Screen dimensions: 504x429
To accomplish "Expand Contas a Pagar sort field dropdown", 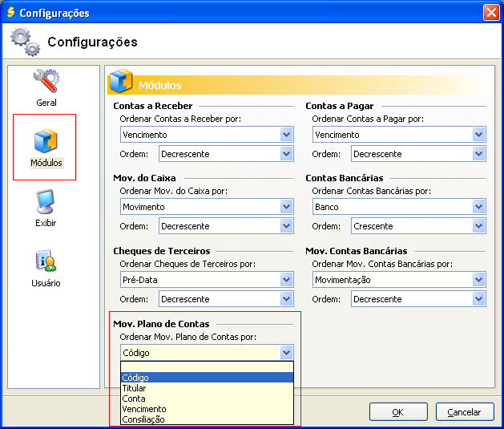I will (479, 135).
